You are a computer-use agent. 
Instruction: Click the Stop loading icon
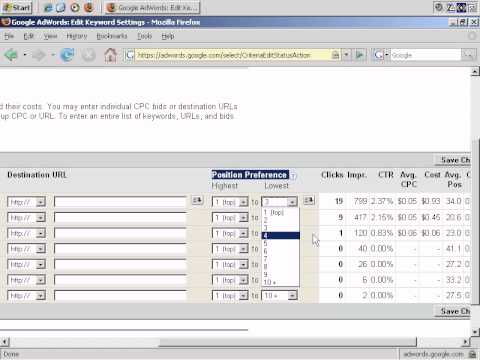[88, 55]
